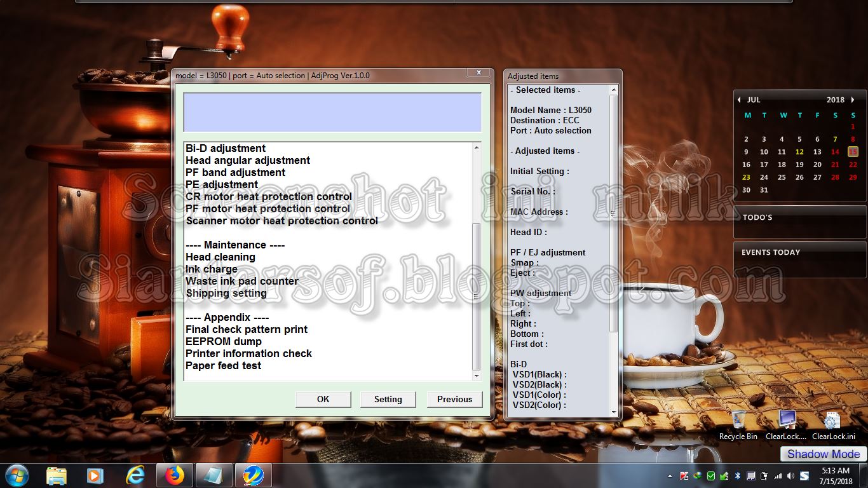The height and width of the screenshot is (488, 868).
Task: Select Shipping setting under Maintenance
Action: pyautogui.click(x=226, y=293)
